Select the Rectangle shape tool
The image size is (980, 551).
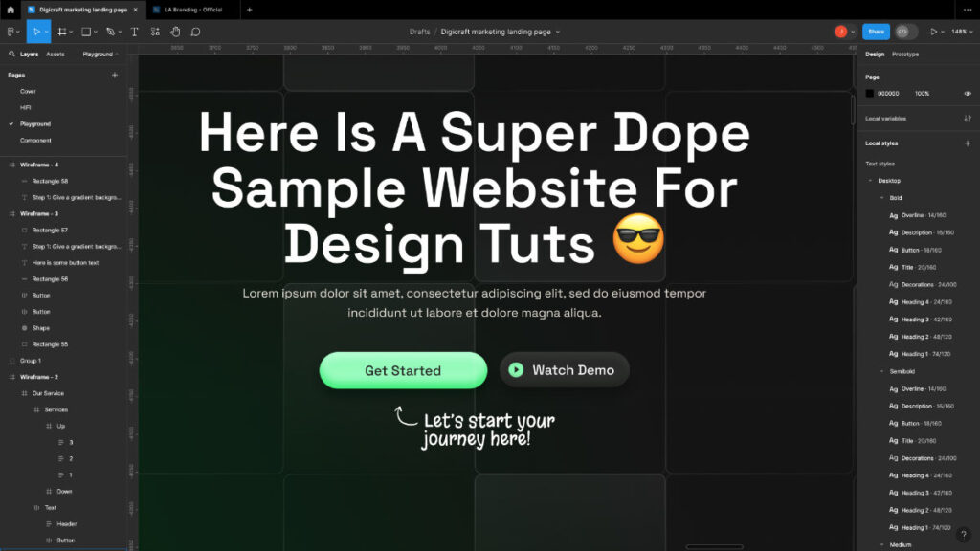pos(86,32)
